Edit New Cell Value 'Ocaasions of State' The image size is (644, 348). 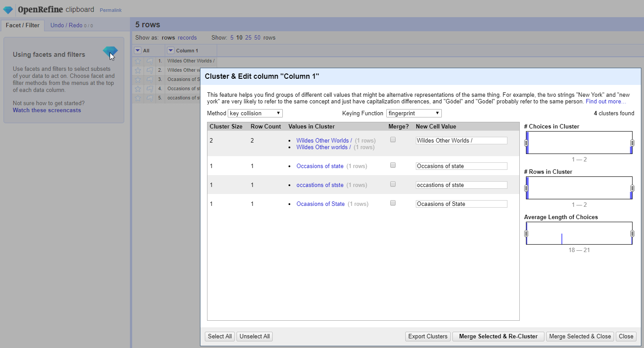coord(461,204)
